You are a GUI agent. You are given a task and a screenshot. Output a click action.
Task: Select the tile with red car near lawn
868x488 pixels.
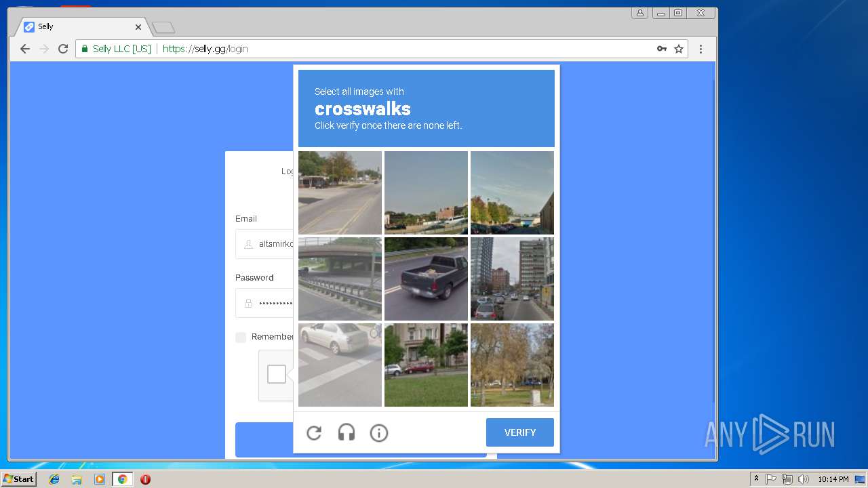pos(426,365)
